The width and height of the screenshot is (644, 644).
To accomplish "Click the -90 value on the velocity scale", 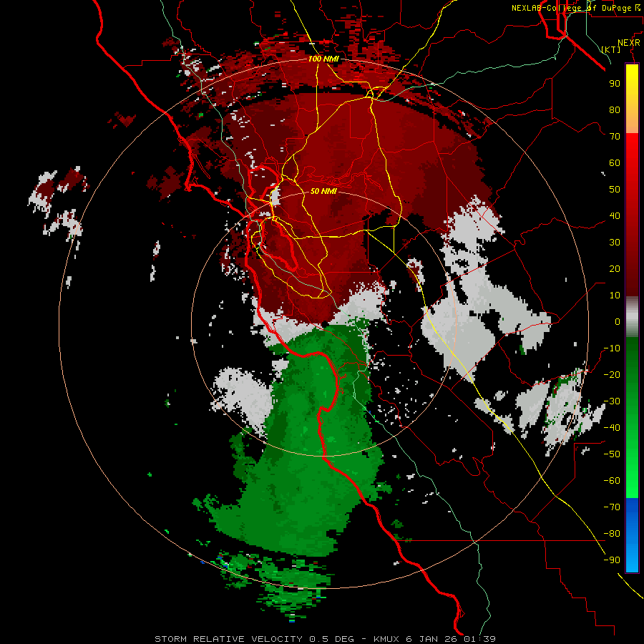I will tap(612, 560).
